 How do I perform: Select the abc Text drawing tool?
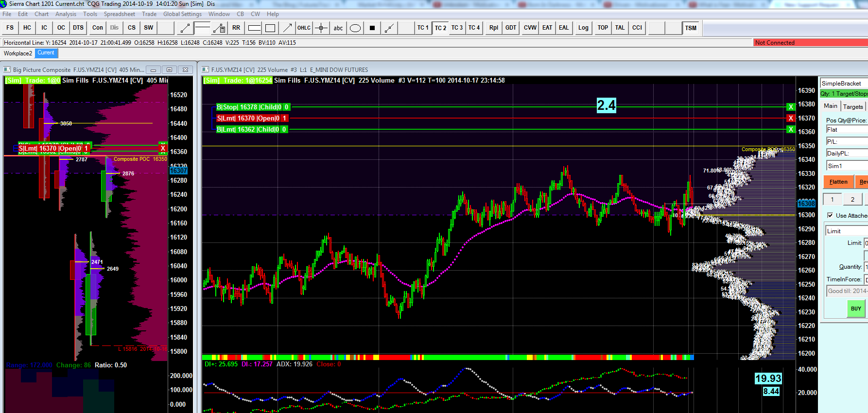[x=338, y=28]
